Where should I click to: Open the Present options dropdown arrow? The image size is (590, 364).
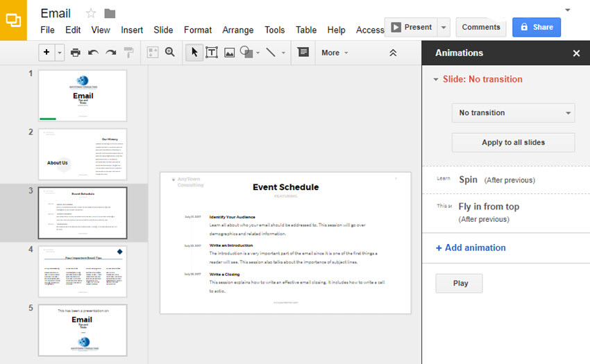click(x=444, y=28)
